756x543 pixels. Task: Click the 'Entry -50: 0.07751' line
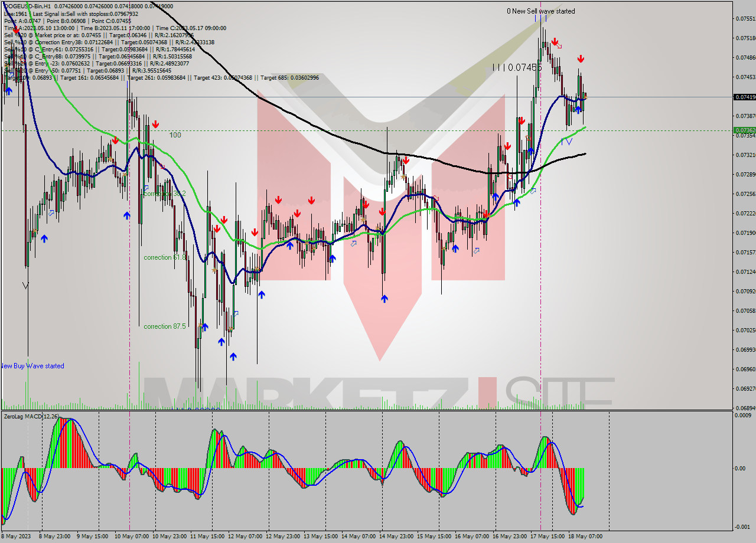(87, 70)
